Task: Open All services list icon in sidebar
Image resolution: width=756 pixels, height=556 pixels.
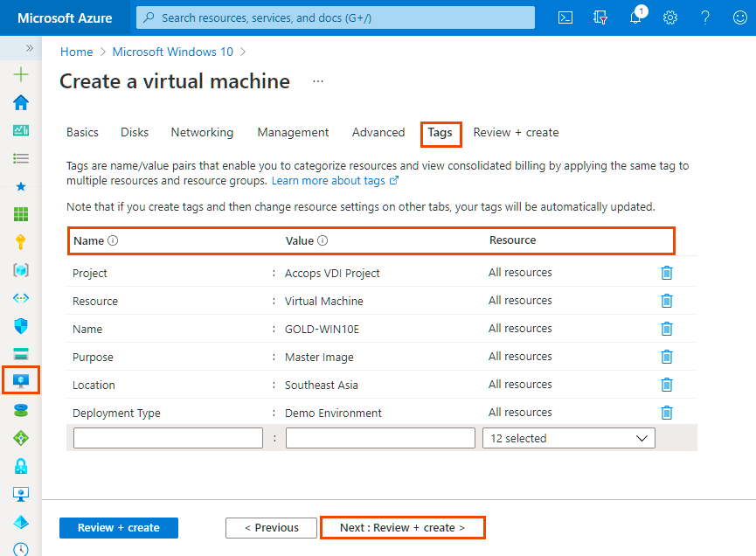Action: point(21,158)
